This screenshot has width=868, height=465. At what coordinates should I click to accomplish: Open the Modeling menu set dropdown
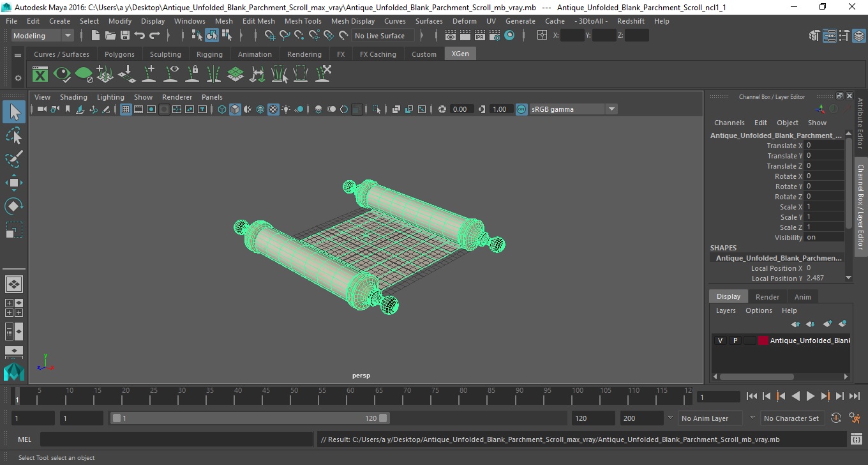coord(43,36)
